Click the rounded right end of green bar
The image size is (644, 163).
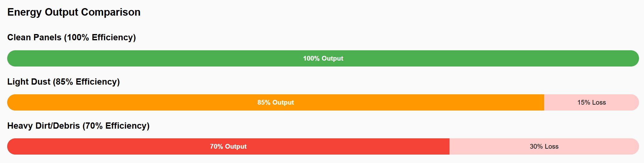coord(635,58)
